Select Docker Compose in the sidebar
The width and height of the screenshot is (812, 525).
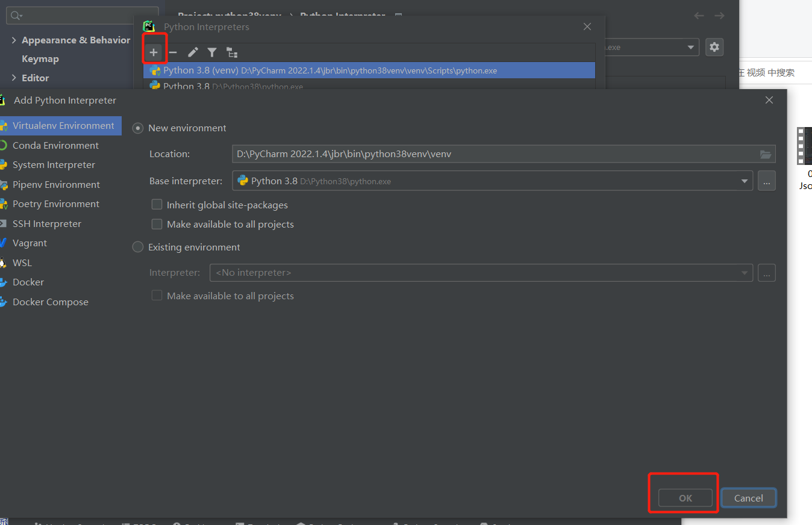[61, 302]
